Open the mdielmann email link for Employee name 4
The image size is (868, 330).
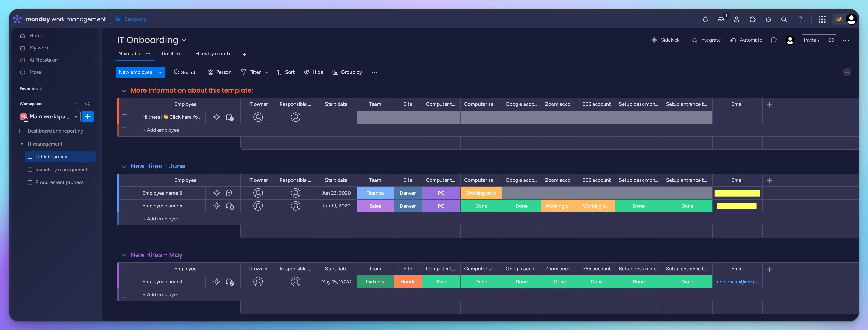tap(737, 282)
